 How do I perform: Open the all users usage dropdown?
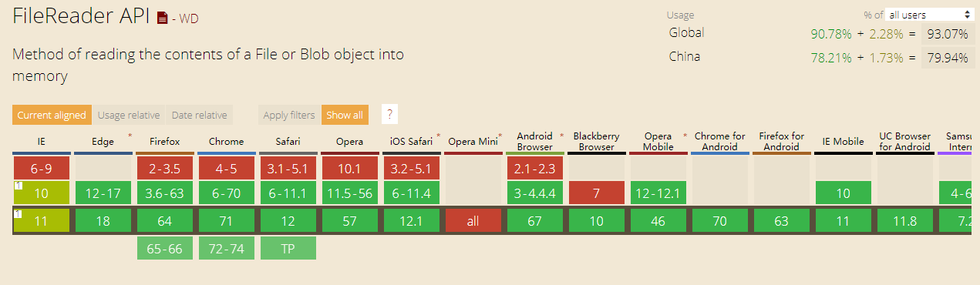(x=930, y=15)
